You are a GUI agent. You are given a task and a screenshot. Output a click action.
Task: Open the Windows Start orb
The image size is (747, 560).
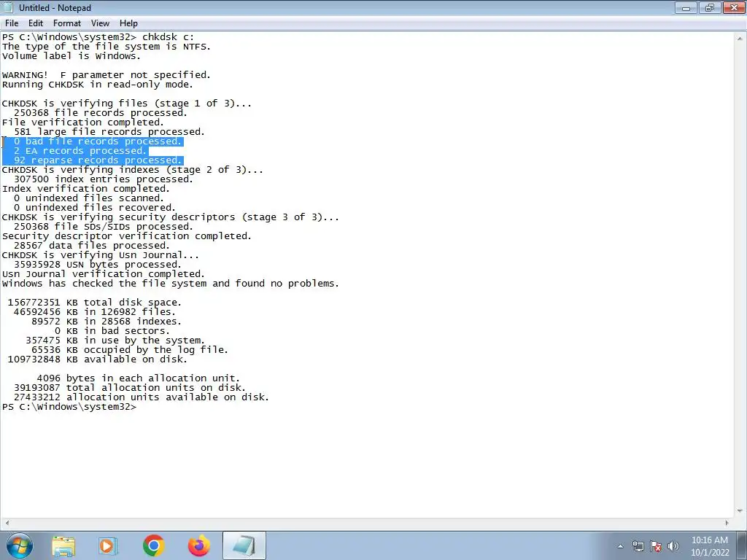(x=20, y=545)
